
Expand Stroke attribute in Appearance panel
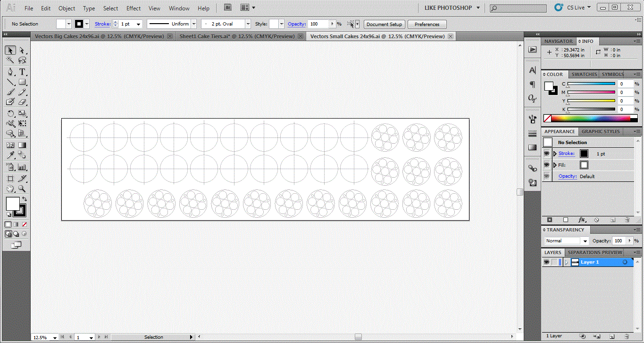555,154
